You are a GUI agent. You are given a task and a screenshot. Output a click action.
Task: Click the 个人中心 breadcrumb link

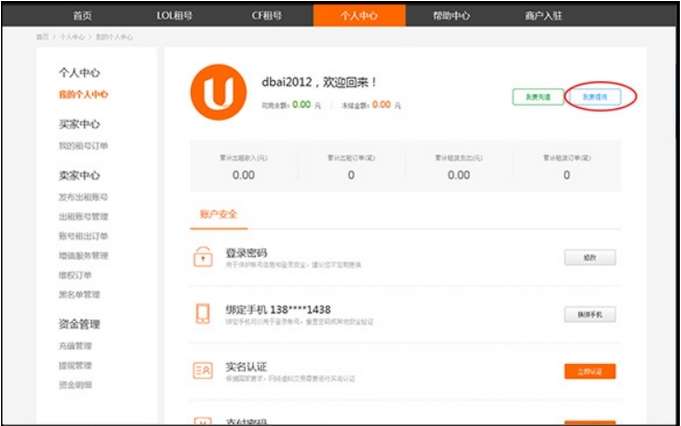point(72,37)
